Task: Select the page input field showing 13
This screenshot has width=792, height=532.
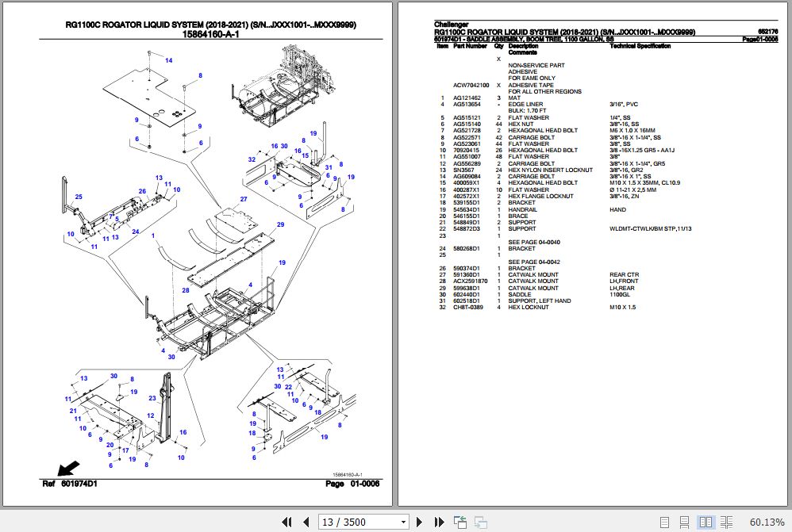Action: (x=349, y=522)
